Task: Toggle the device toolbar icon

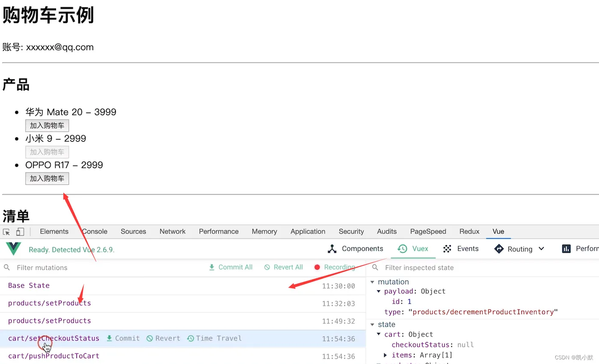Action: click(x=20, y=232)
